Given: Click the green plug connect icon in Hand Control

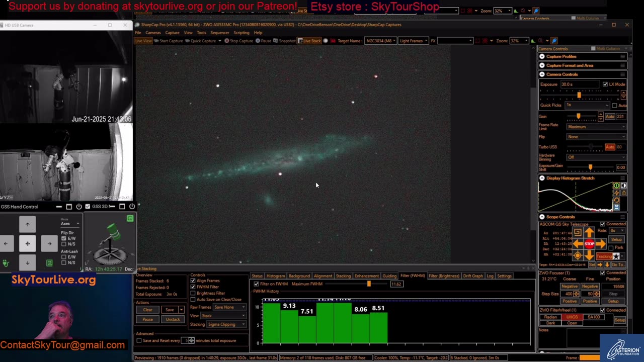Looking at the screenshot, I should [6, 263].
